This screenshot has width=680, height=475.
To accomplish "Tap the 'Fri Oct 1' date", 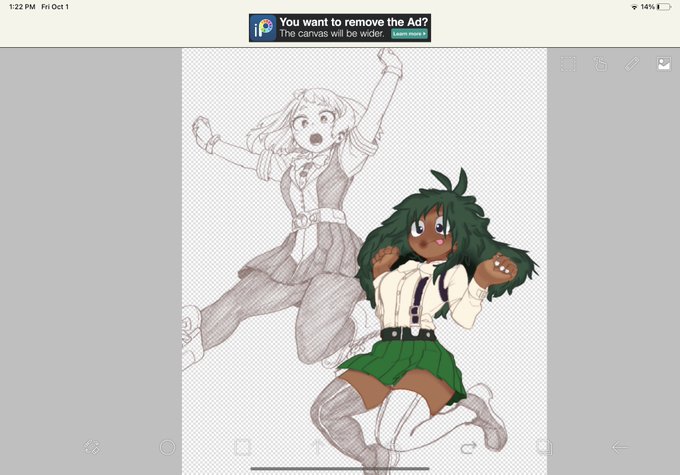I will pos(55,7).
